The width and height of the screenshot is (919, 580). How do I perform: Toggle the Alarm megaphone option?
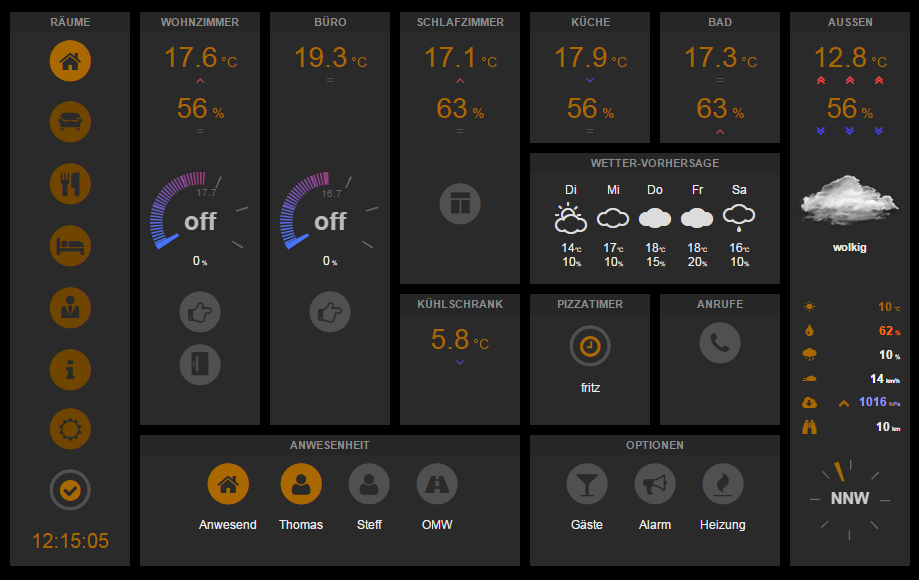click(x=655, y=485)
